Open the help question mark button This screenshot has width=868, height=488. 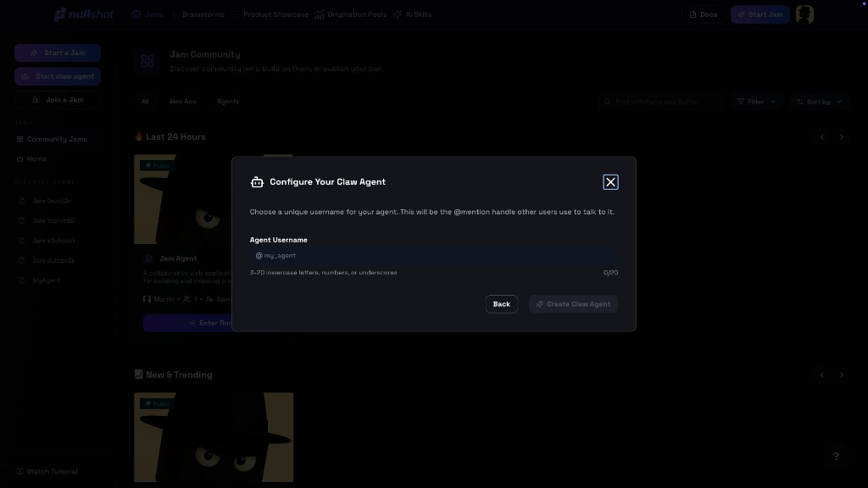pos(836,457)
